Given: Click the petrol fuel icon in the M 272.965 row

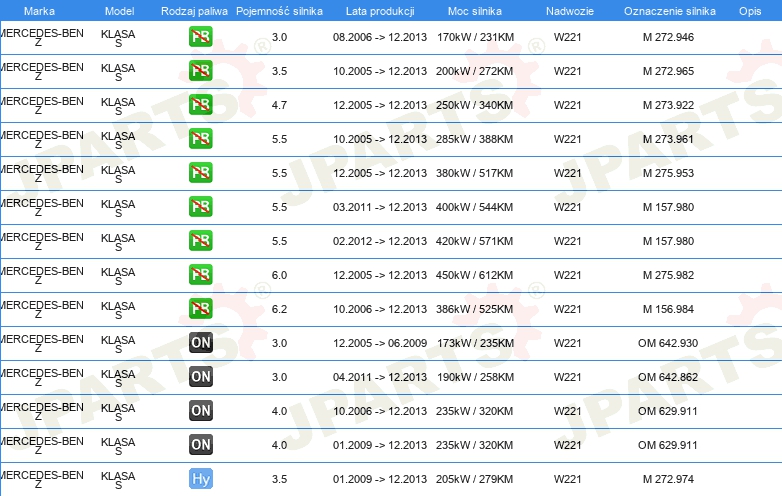Looking at the screenshot, I should [200, 71].
